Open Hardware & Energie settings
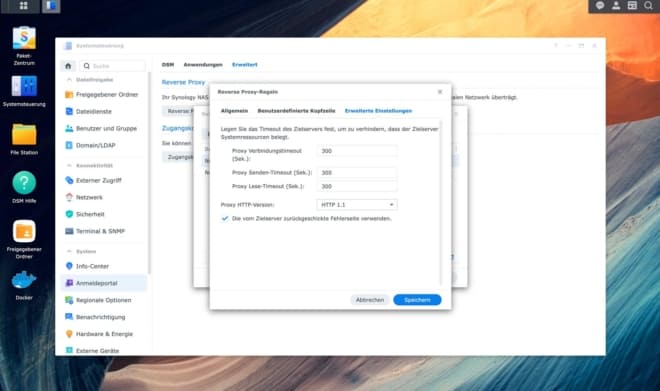The image size is (660, 391). click(104, 334)
